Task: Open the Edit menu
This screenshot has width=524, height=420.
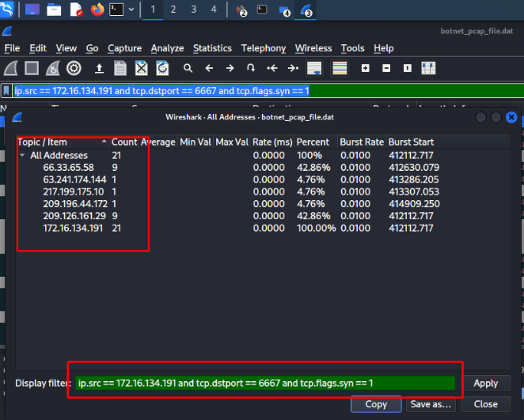Action: (x=38, y=48)
